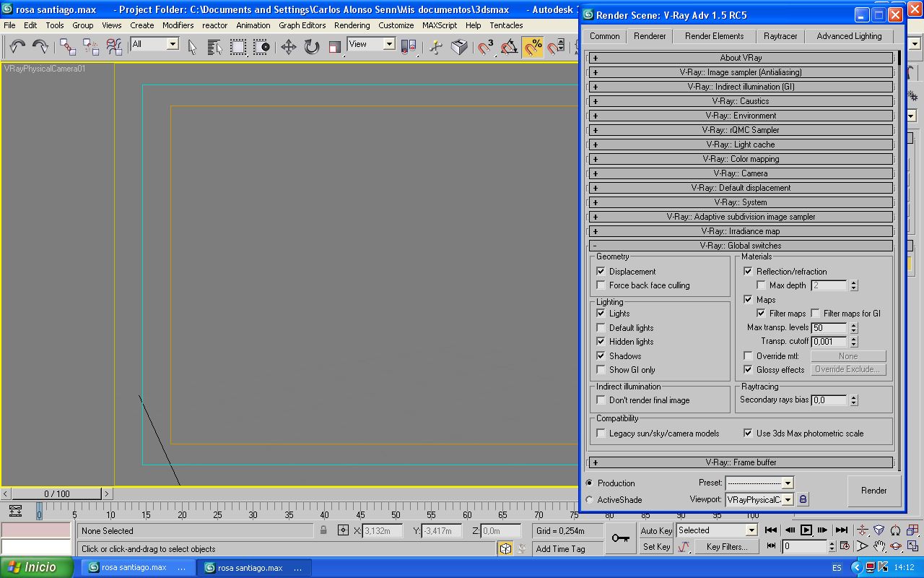Click the Override mtl None button
Viewport: 924px width, 578px height.
click(848, 356)
